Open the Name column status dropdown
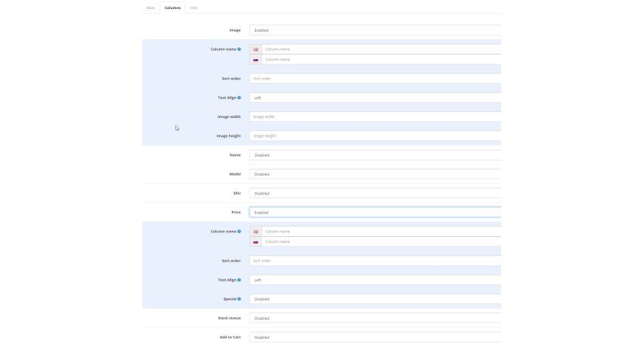The width and height of the screenshot is (644, 345). (375, 155)
